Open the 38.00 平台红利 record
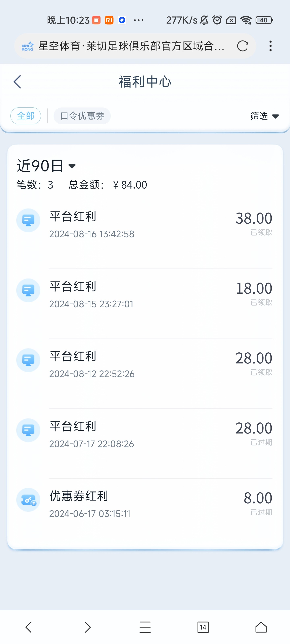The width and height of the screenshot is (290, 644). pos(160,224)
